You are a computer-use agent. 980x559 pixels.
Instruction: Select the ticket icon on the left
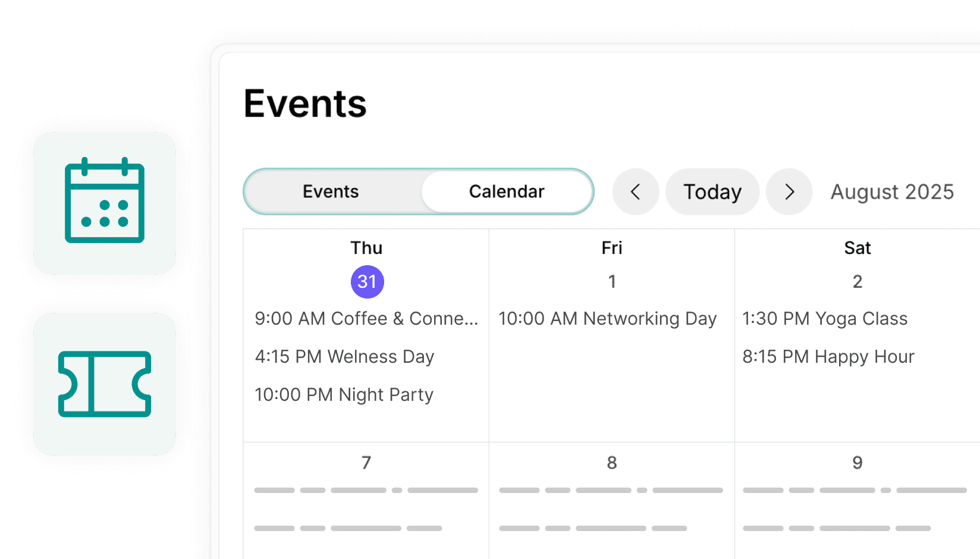tap(105, 384)
